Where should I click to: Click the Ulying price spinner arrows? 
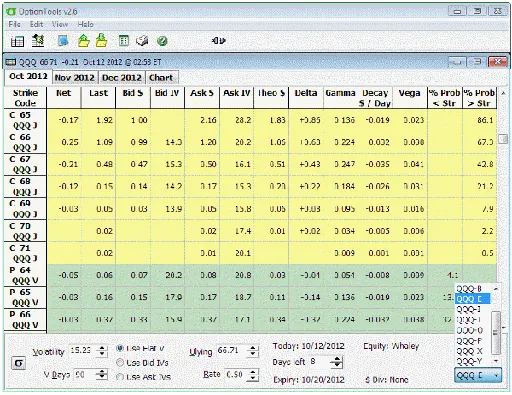click(253, 351)
